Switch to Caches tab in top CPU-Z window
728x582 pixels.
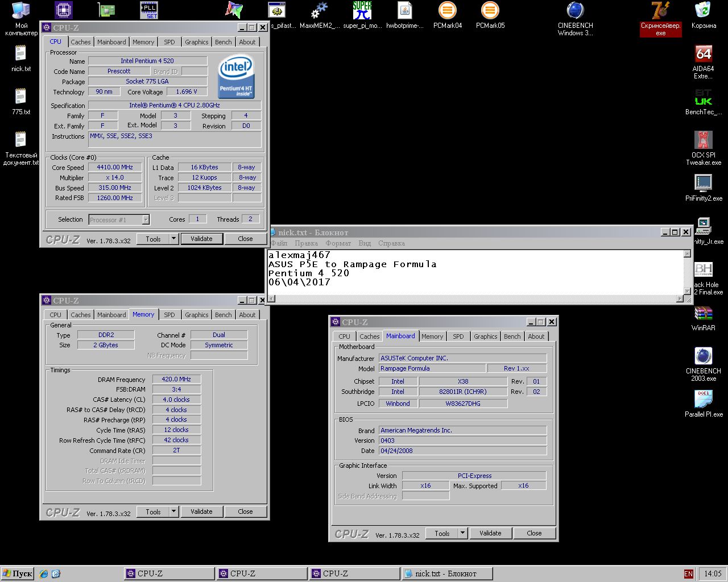(80, 42)
